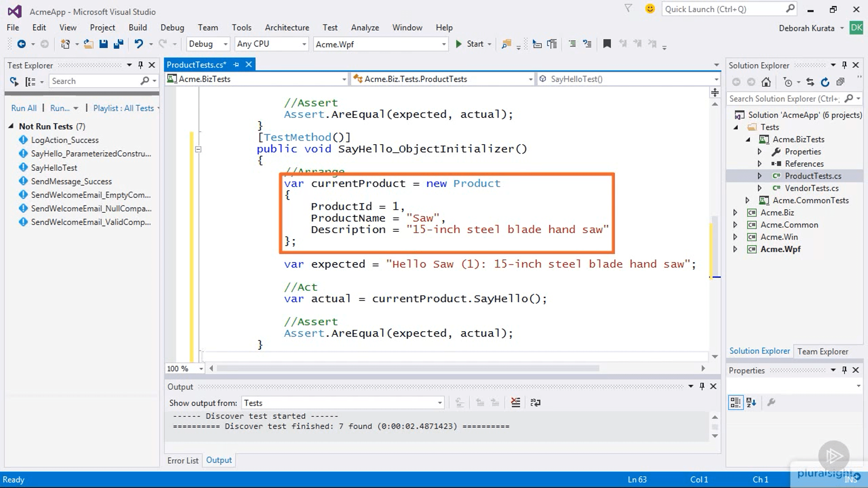Expand the Acme.Biz project node
The image size is (868, 488).
(735, 212)
